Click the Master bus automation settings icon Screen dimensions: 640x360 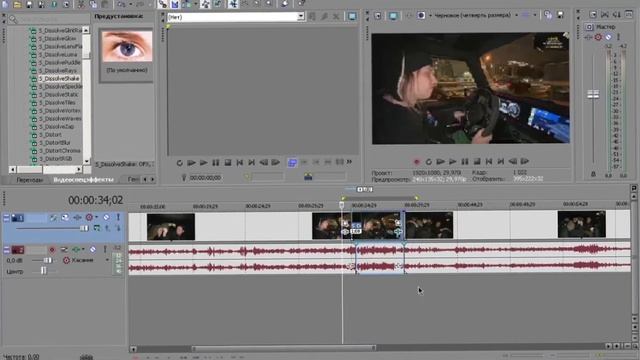598,37
